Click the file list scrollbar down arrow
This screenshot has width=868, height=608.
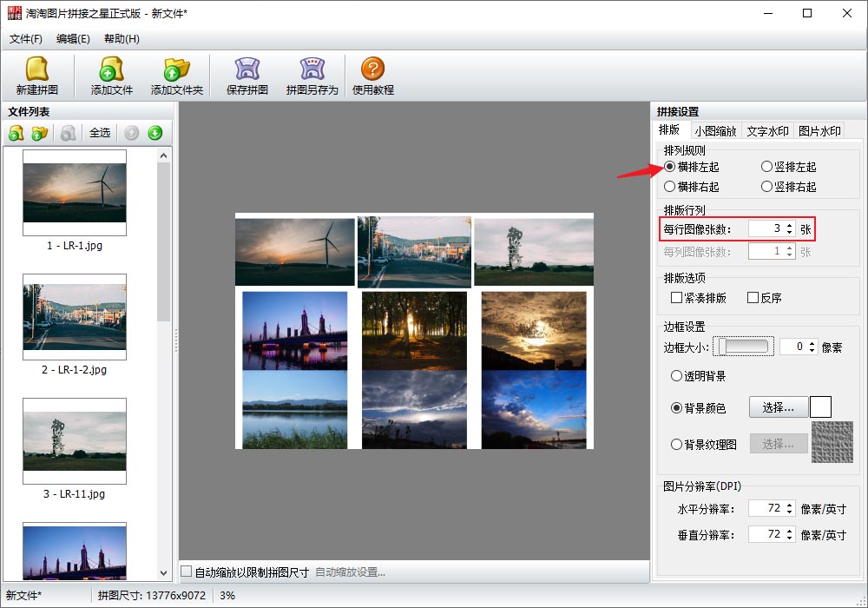163,573
